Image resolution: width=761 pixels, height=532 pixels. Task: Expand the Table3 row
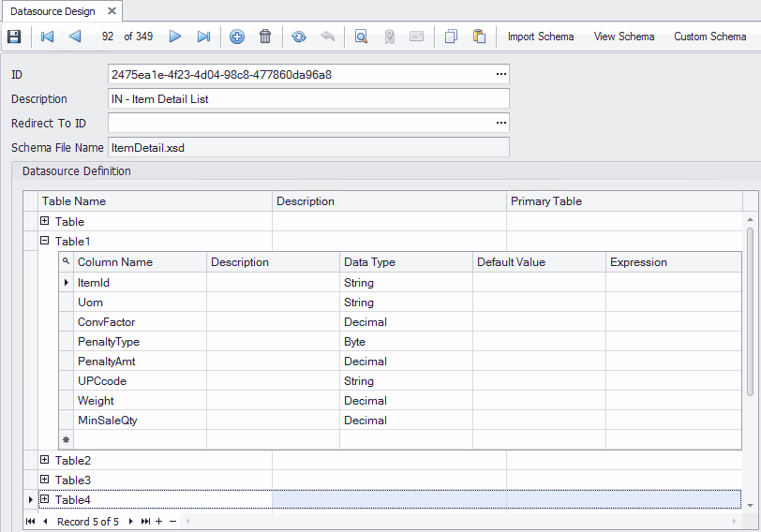coord(44,480)
